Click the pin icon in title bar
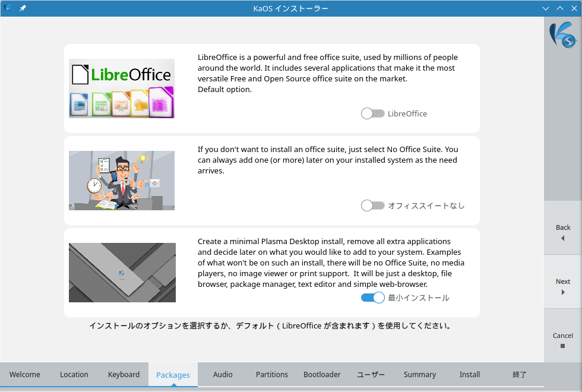 23,8
